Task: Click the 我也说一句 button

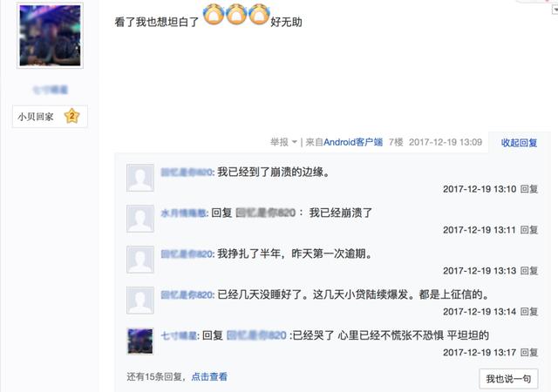Action: coord(508,379)
